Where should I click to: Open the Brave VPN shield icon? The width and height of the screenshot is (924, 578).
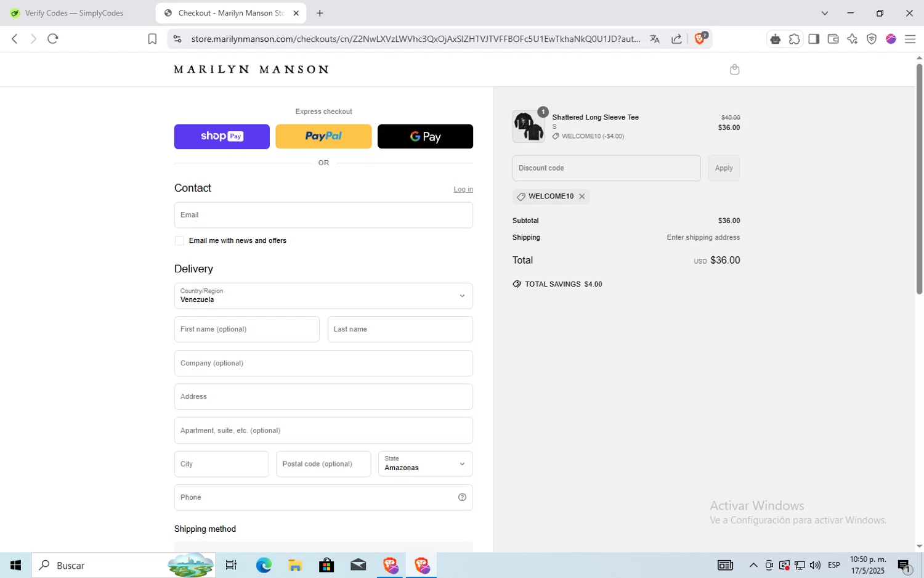click(872, 39)
